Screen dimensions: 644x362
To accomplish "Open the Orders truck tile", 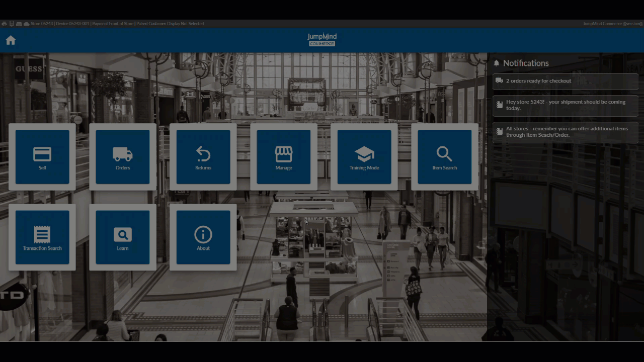I will point(123,157).
